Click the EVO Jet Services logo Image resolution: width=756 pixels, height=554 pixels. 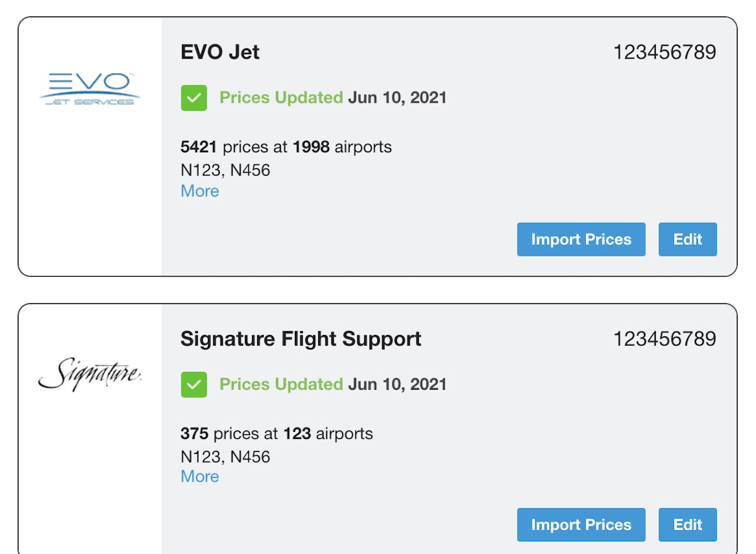click(89, 89)
